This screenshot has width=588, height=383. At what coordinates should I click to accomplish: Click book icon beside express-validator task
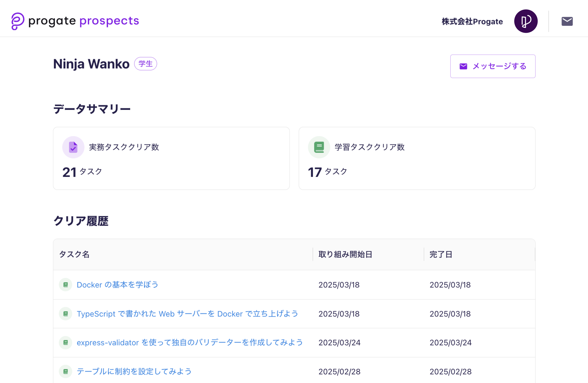pyautogui.click(x=65, y=343)
